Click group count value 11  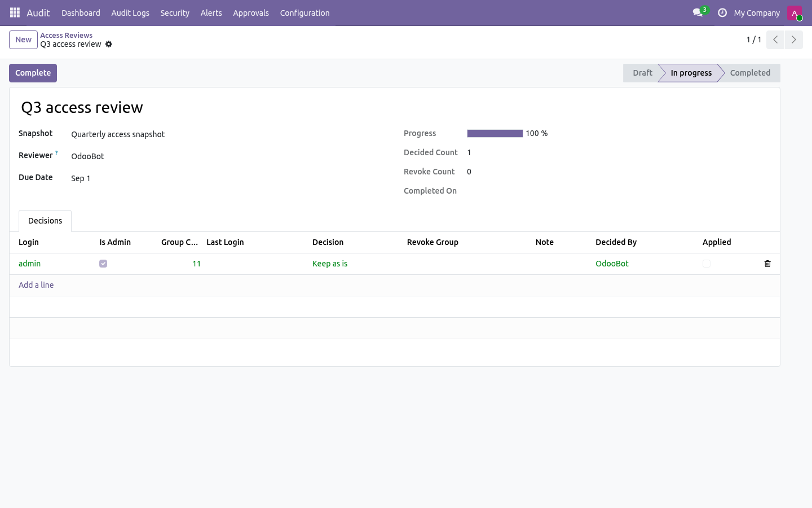tap(196, 264)
